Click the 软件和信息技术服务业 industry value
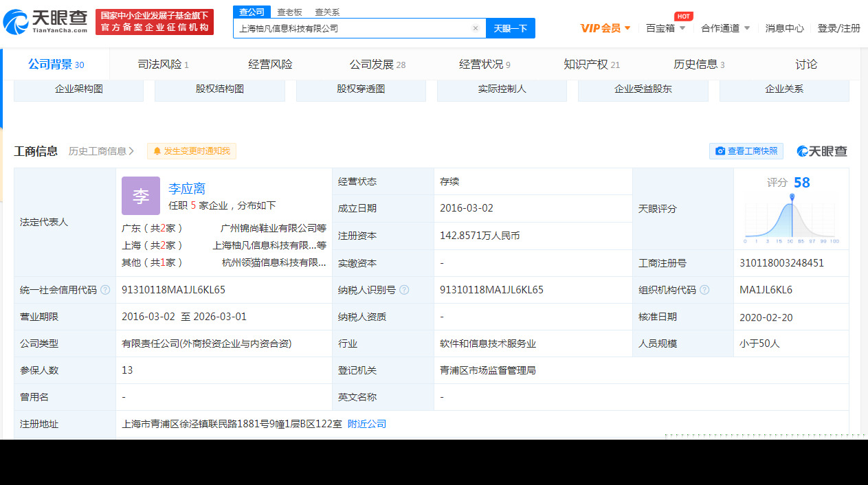868x485 pixels. (488, 343)
